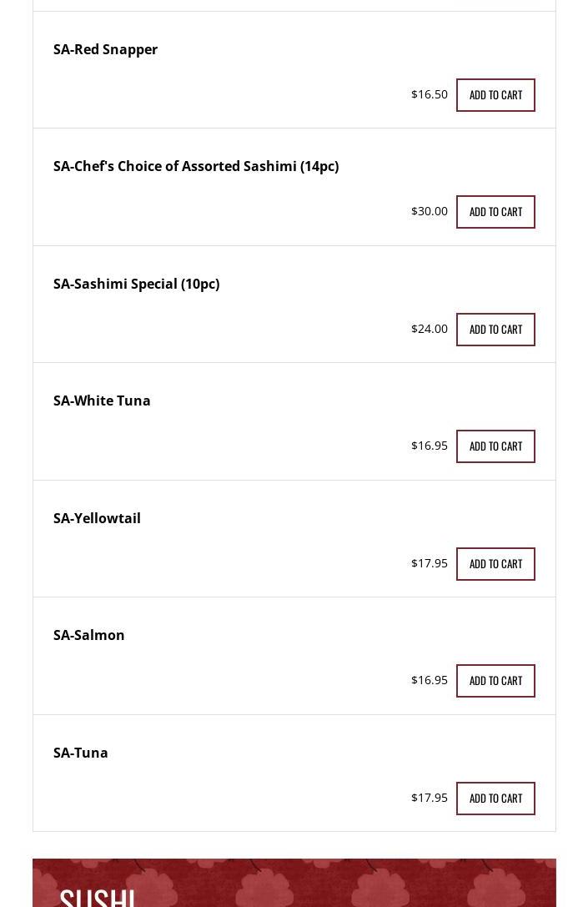The width and height of the screenshot is (588, 907).
Task: Select the SA-Salmon item title
Action: pos(88,635)
